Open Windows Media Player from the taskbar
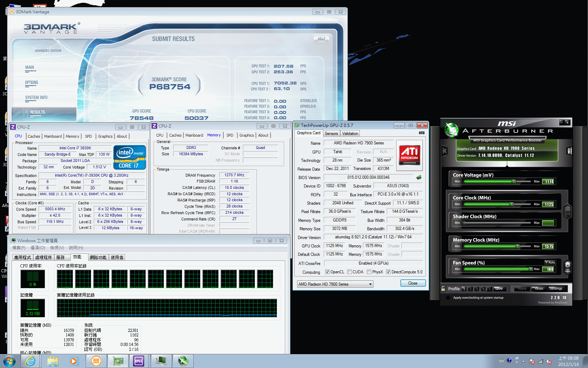The height and width of the screenshot is (368, 588). point(73,361)
